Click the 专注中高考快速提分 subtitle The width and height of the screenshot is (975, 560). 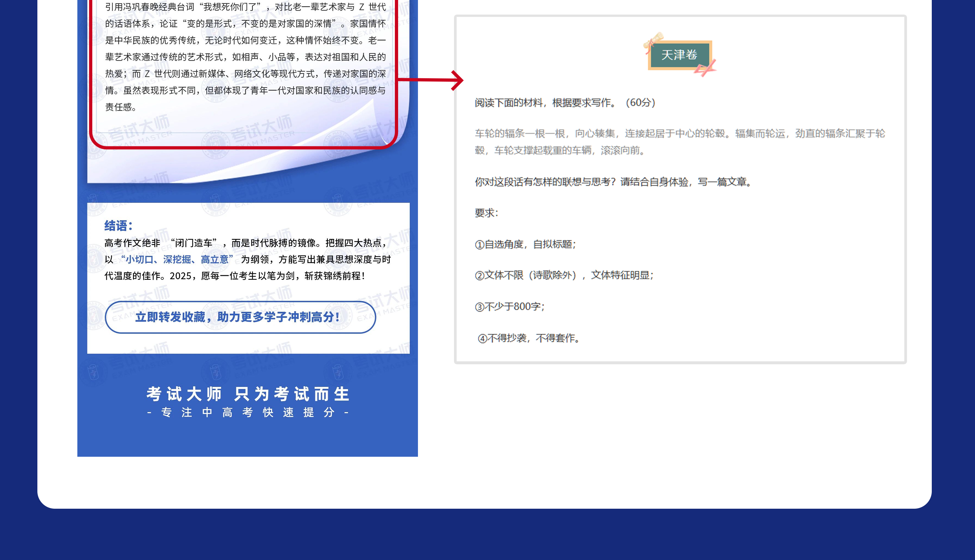click(248, 413)
